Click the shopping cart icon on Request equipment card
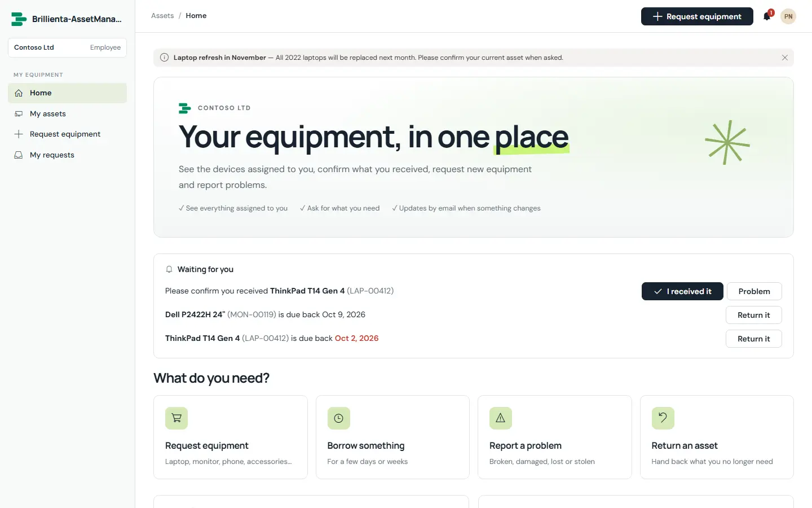Viewport: 812px width, 508px height. (176, 418)
